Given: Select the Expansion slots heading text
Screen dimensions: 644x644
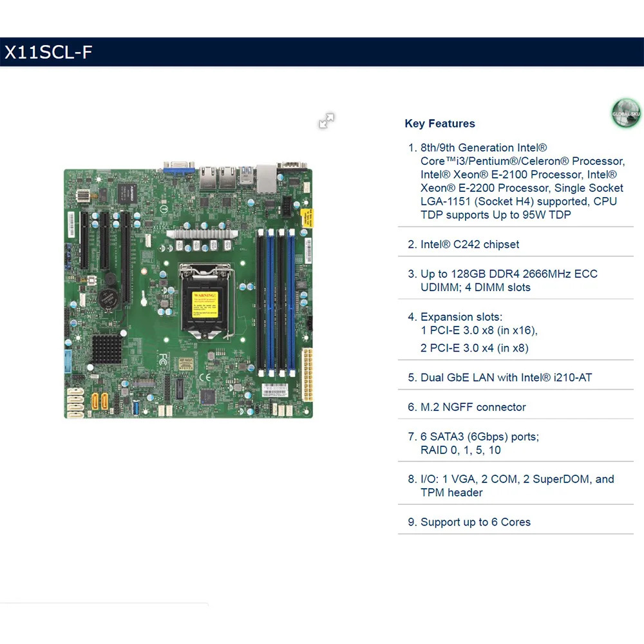Looking at the screenshot, I should [x=461, y=317].
